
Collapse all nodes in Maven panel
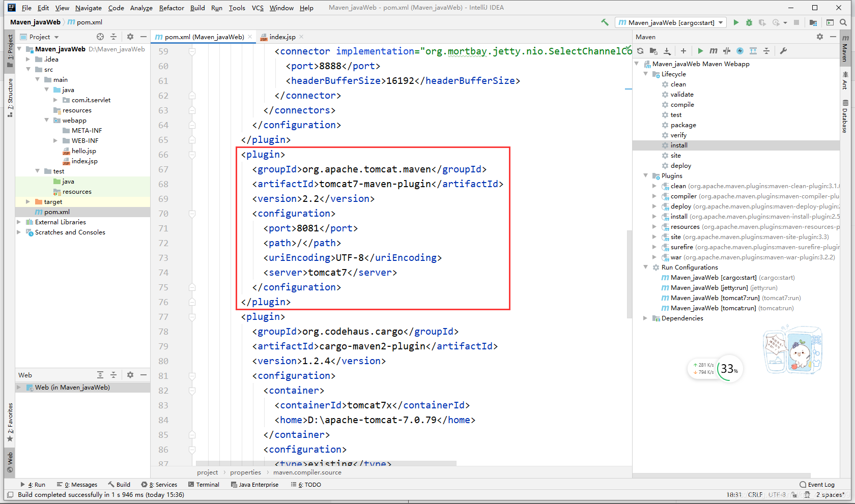[766, 51]
